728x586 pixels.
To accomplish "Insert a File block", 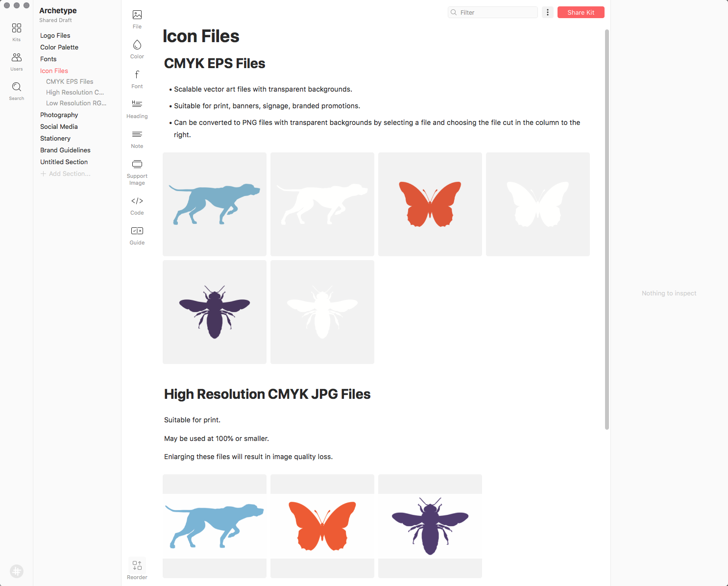I will coord(137,19).
